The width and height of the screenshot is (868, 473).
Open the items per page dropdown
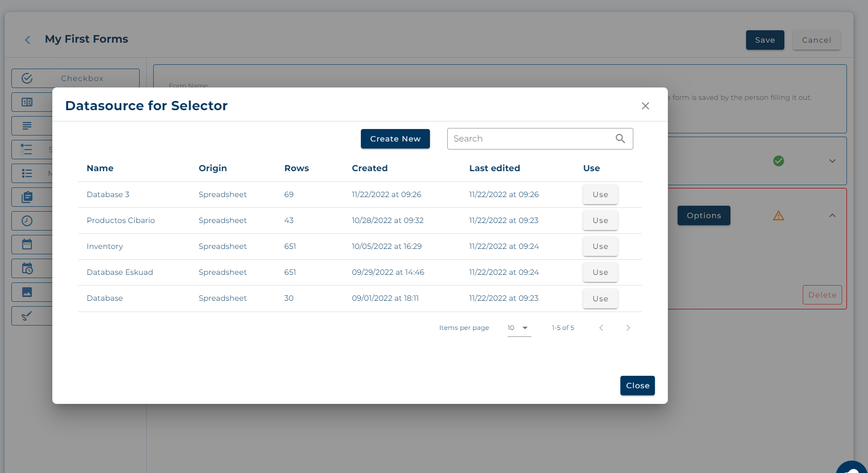coord(519,328)
